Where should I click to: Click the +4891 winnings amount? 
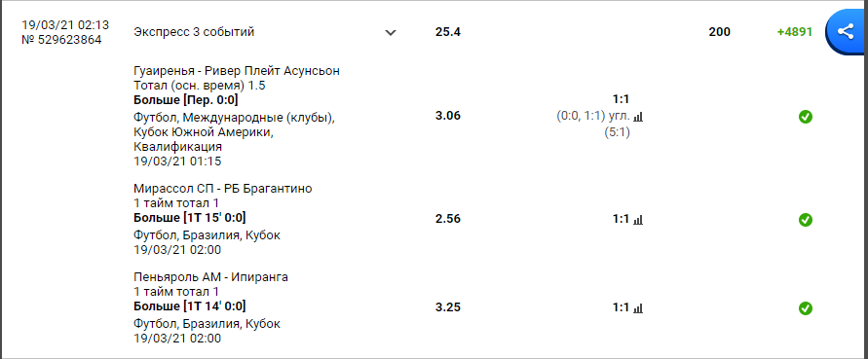794,32
